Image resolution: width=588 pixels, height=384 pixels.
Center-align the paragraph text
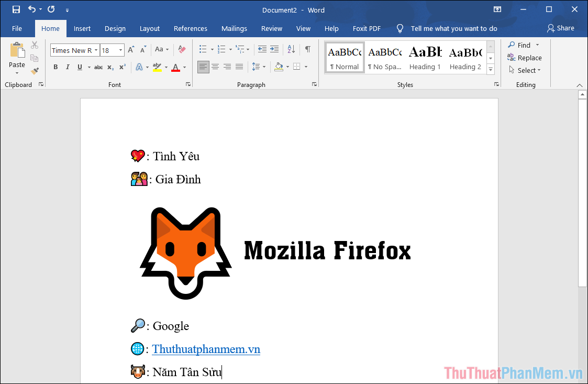click(215, 67)
